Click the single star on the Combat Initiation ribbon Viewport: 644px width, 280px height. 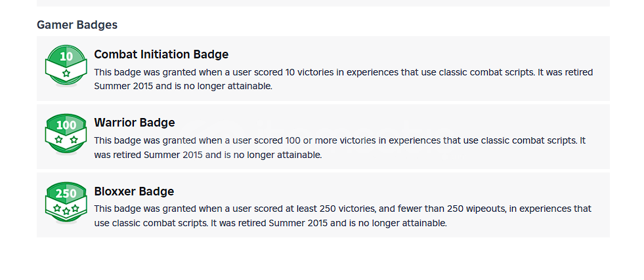coord(66,73)
